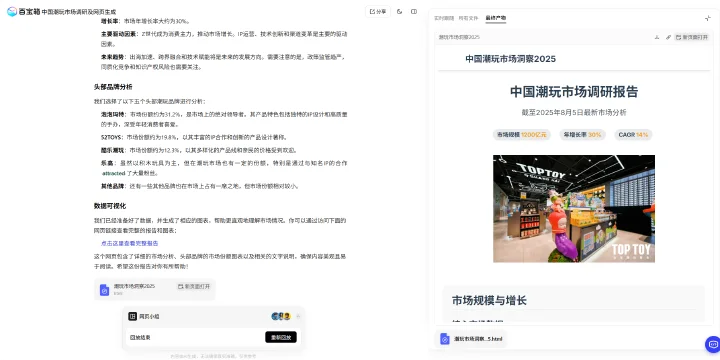Click the 头部品牌分析 heading in chat

[x=113, y=87]
